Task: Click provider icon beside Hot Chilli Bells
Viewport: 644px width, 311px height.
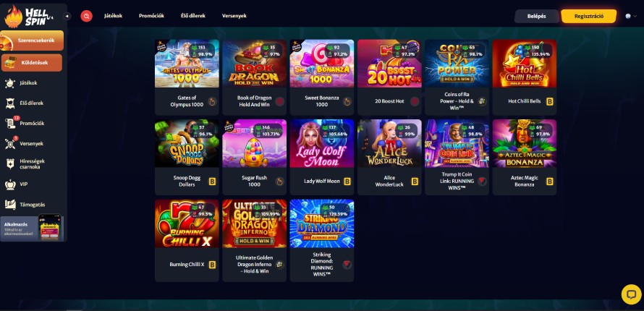Action: 549,101
